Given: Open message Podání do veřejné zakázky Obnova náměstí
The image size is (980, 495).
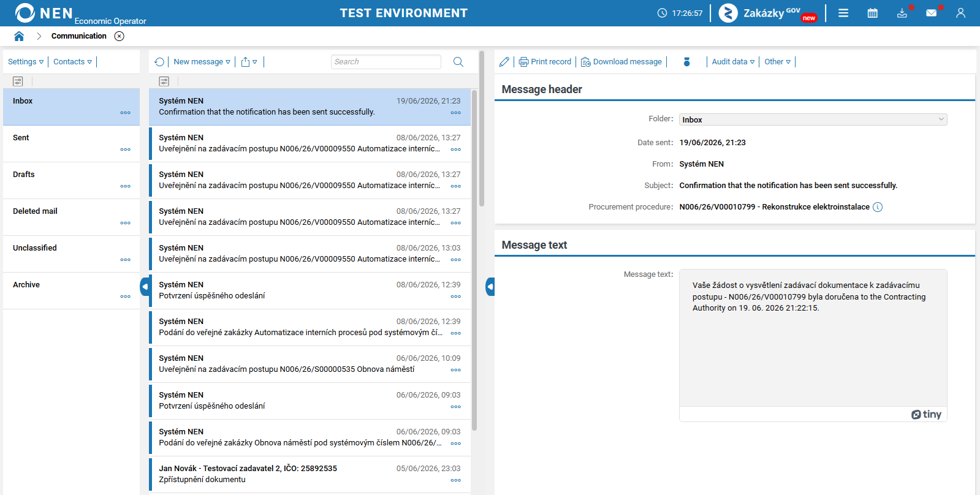Looking at the screenshot, I should [310, 438].
